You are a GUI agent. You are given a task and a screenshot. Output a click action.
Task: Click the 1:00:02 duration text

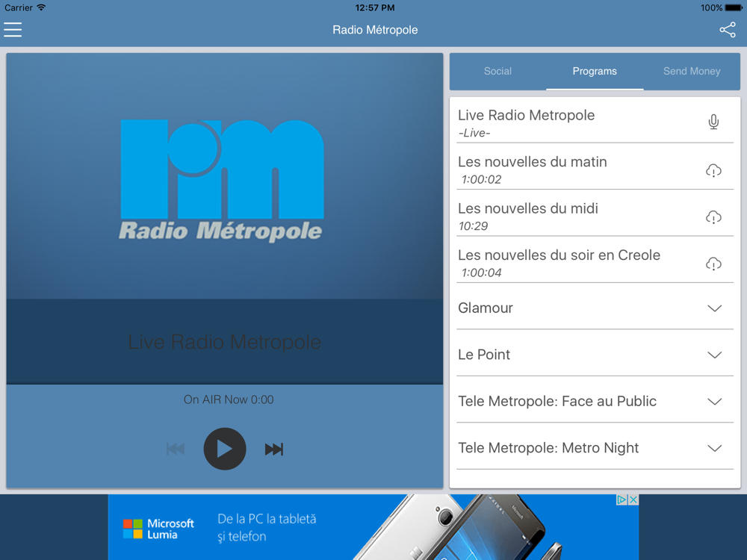coord(482,179)
